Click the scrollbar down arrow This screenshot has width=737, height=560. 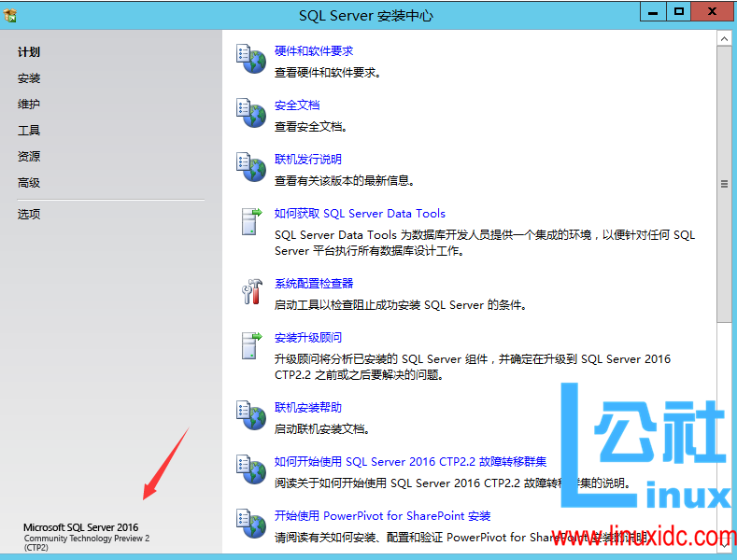[724, 545]
